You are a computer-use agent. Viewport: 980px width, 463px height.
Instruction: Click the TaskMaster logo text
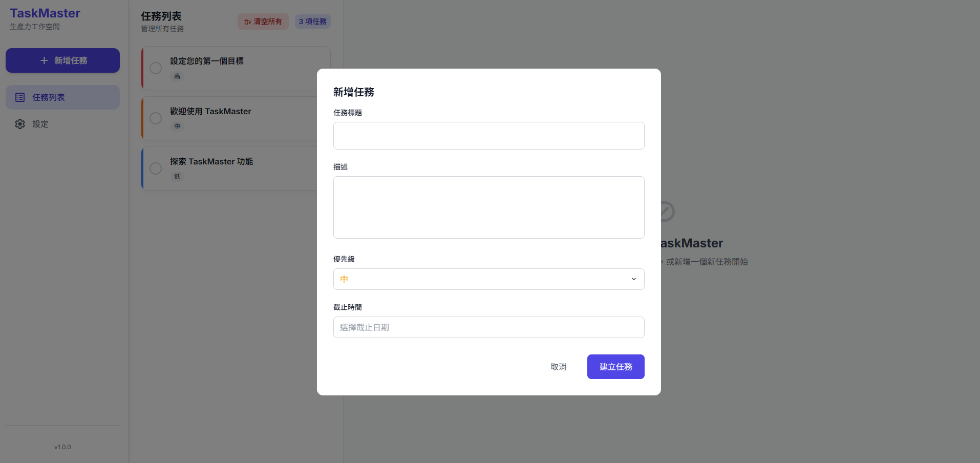pos(45,13)
